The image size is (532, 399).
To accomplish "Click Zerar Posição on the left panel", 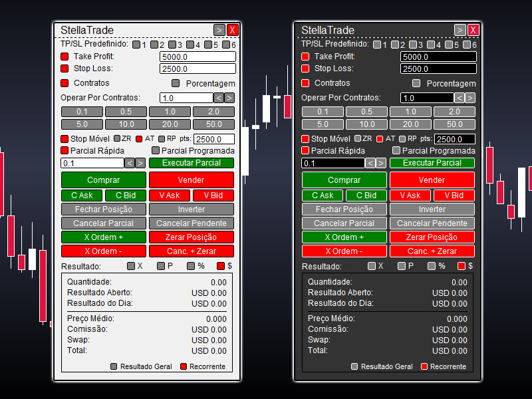I will click(191, 237).
